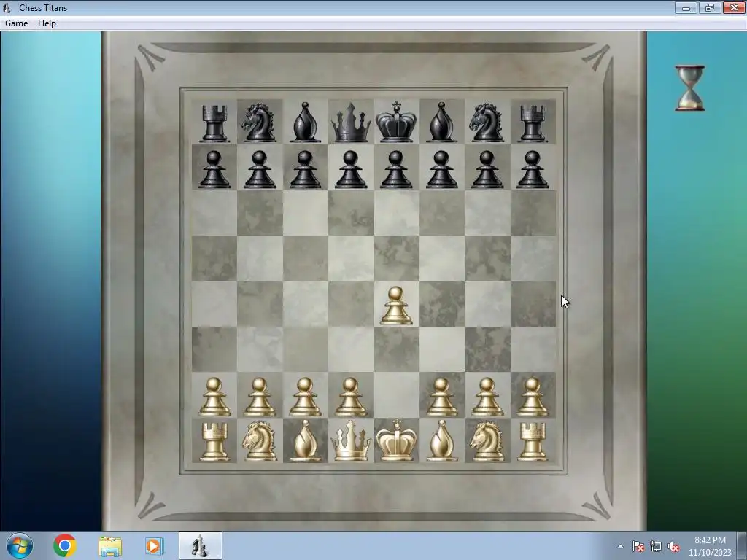Open the Game menu

pos(16,23)
